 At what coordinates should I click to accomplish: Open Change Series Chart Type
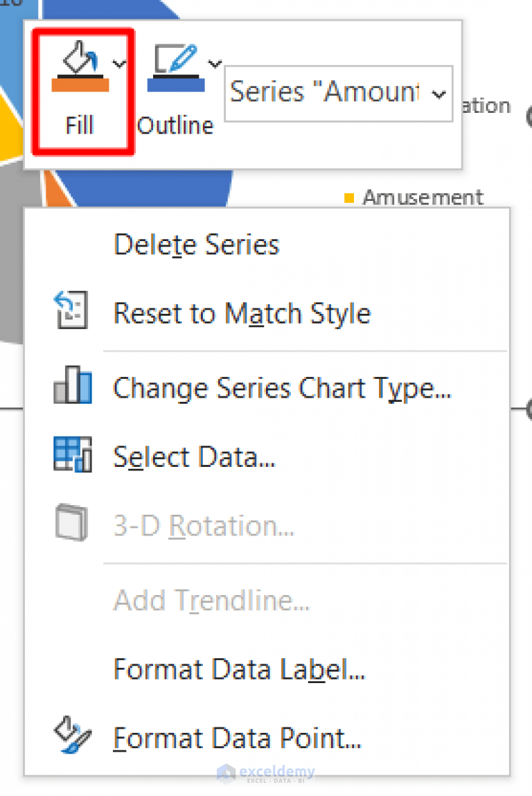coord(282,388)
